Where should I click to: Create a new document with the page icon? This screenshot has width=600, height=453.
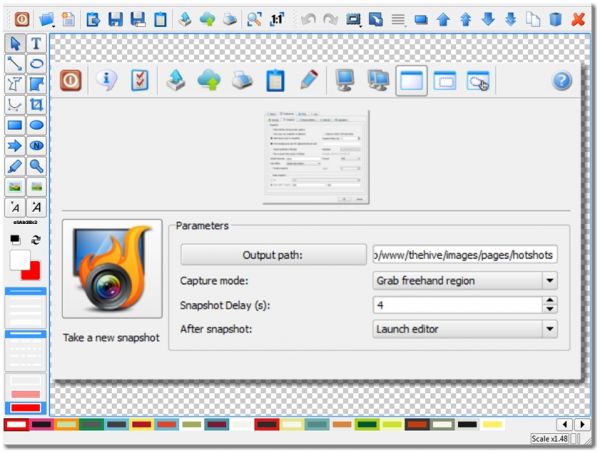pos(69,19)
